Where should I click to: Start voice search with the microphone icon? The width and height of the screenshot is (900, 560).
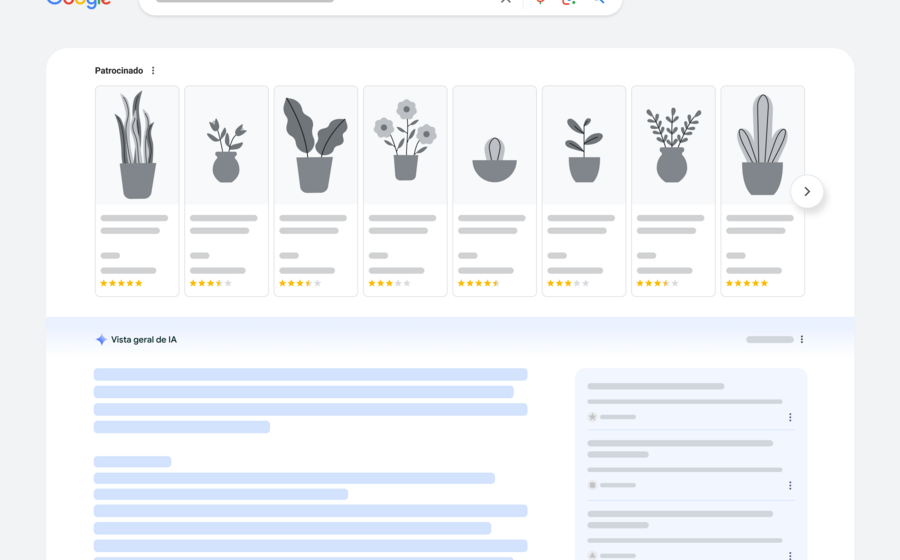click(540, 2)
